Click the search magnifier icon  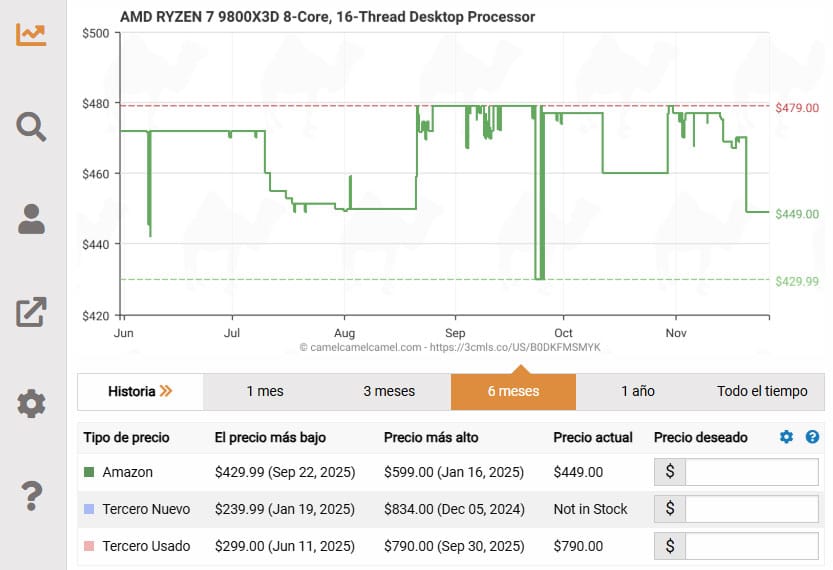[x=31, y=127]
